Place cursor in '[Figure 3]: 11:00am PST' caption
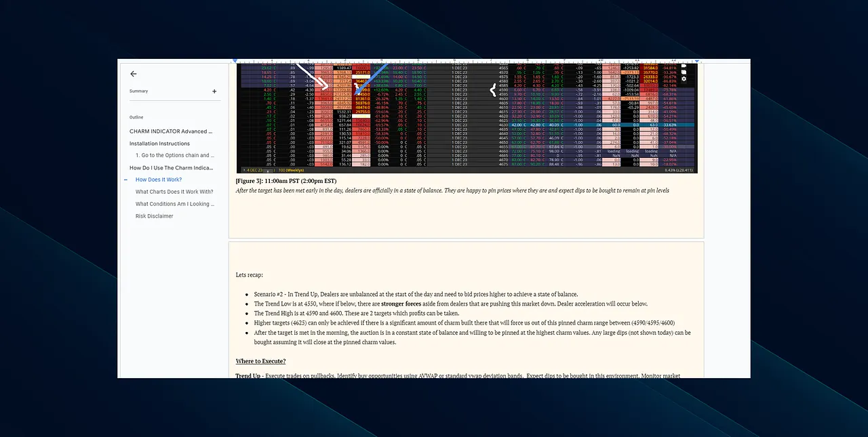 point(285,182)
